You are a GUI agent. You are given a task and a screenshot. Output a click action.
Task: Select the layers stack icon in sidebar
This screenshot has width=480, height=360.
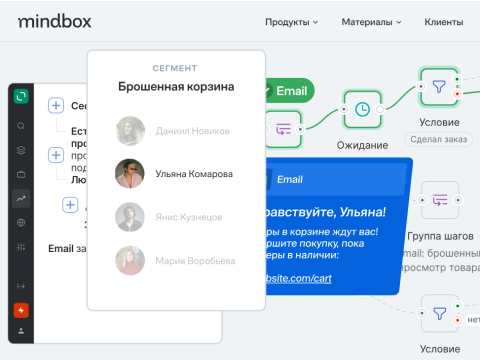pos(21,150)
